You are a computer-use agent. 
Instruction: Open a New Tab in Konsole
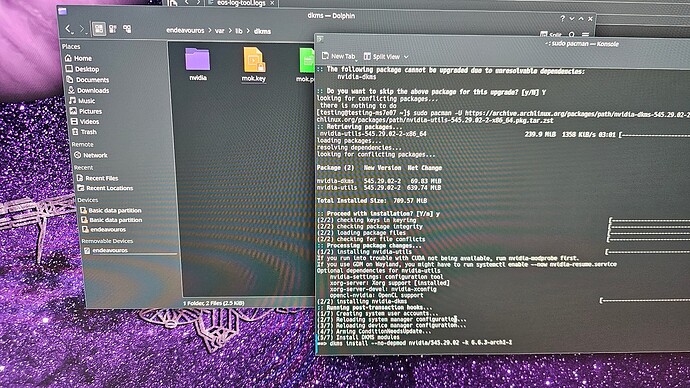(338, 56)
